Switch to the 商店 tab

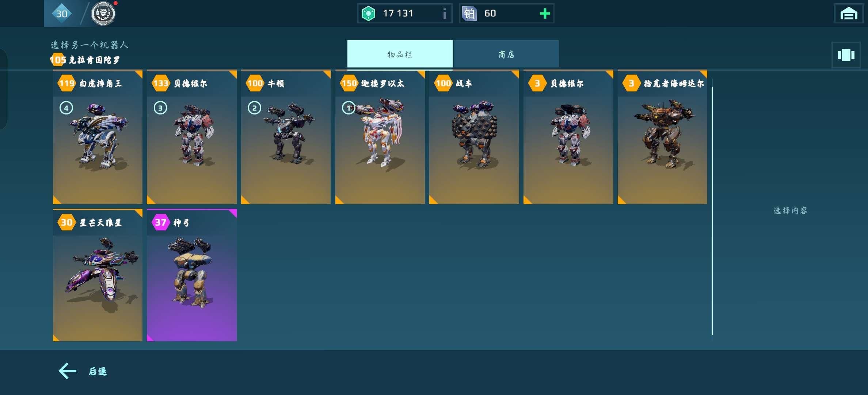[x=506, y=54]
